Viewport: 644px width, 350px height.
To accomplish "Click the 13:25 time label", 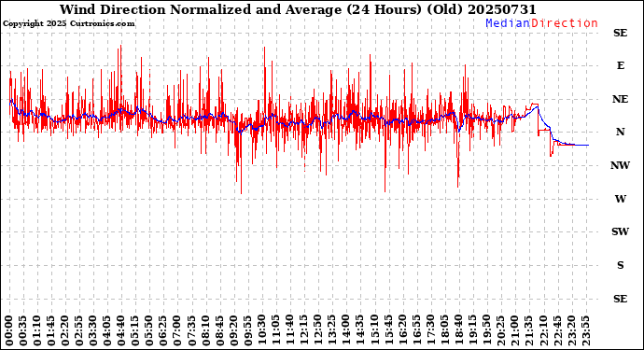I will (x=332, y=330).
